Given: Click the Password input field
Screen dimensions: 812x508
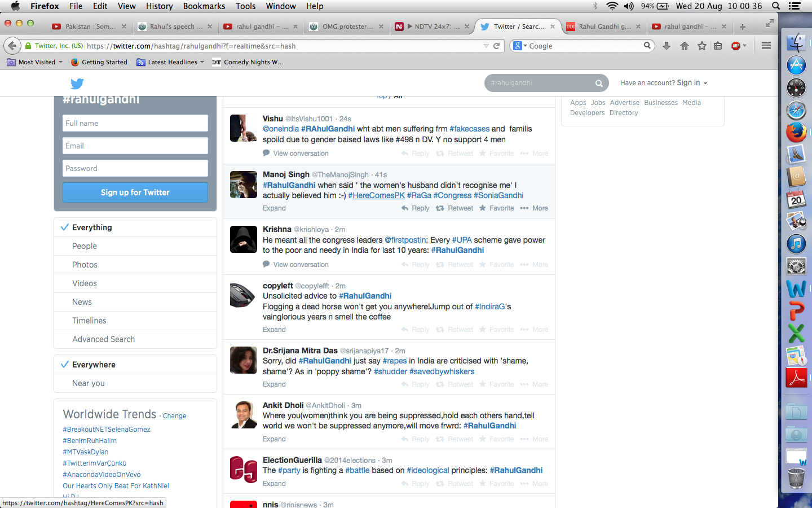Looking at the screenshot, I should pos(135,168).
